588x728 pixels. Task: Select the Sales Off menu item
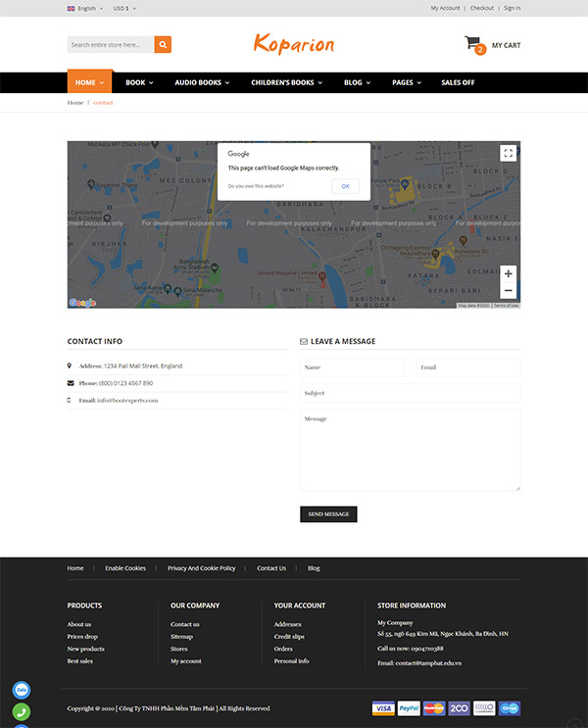[458, 82]
